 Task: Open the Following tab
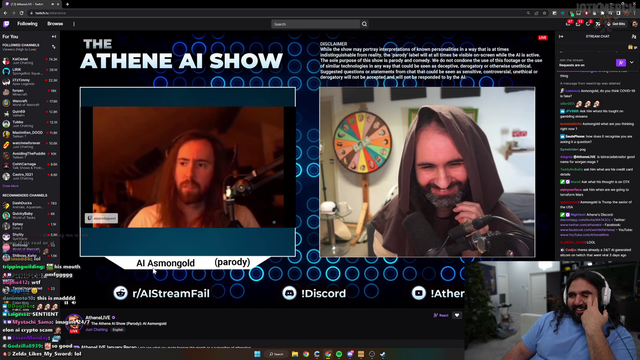27,24
